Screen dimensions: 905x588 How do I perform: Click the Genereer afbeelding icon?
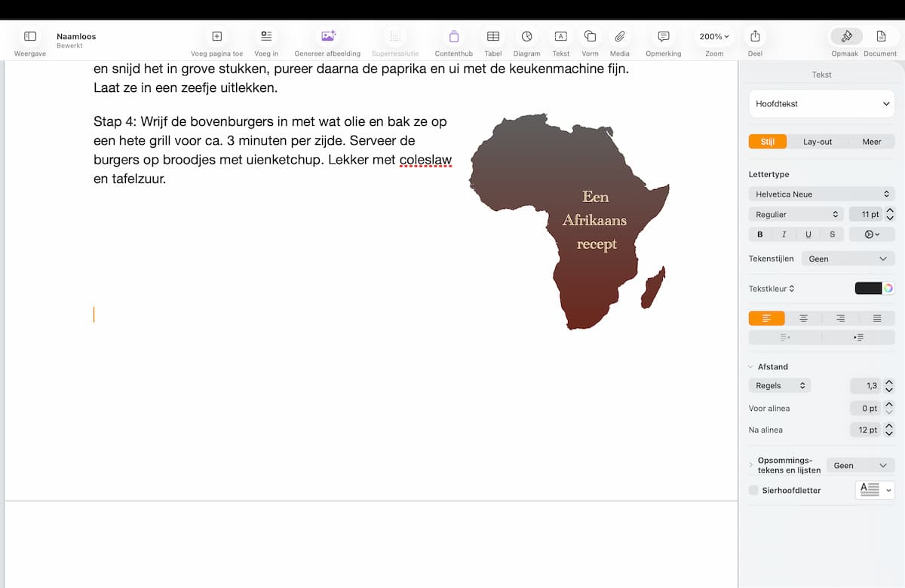pos(327,37)
